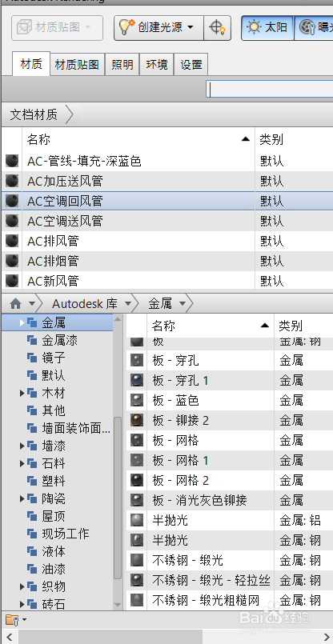Click the thumbnail of 板 - 铆接 2
Screen dimensions: 333x644
click(137, 420)
